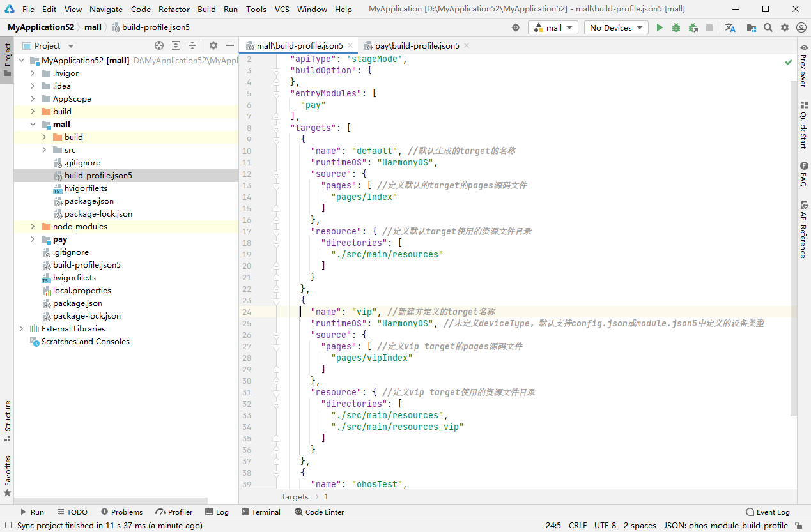
Task: Switch to the pay\build-profile.json5 tab
Action: [x=417, y=45]
